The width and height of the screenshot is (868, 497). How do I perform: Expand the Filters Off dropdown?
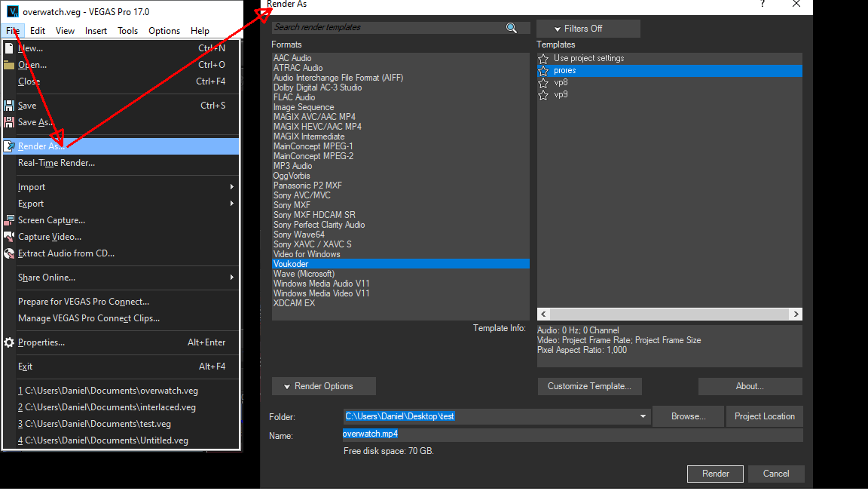[588, 29]
